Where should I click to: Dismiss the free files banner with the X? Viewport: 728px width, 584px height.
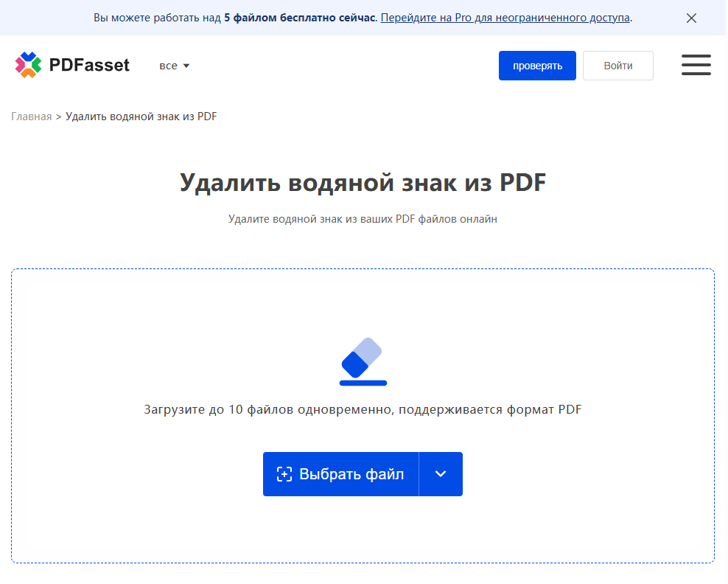tap(691, 18)
